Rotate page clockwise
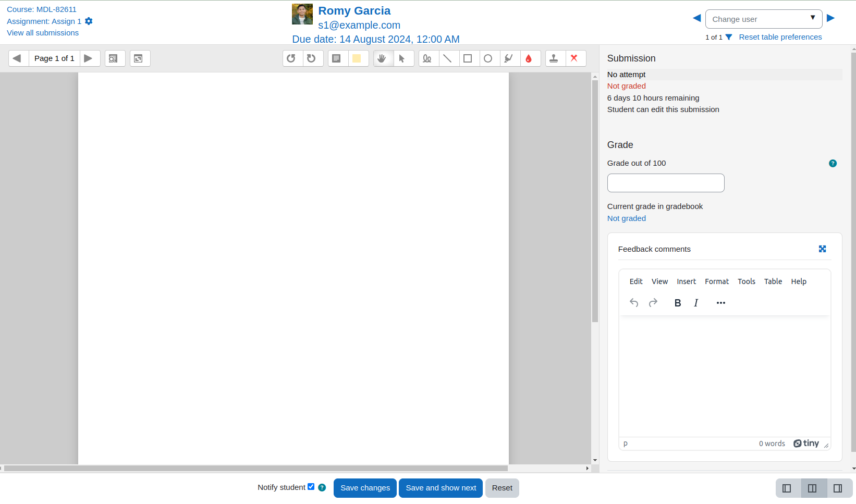Viewport: 856px width, 504px height. point(313,58)
